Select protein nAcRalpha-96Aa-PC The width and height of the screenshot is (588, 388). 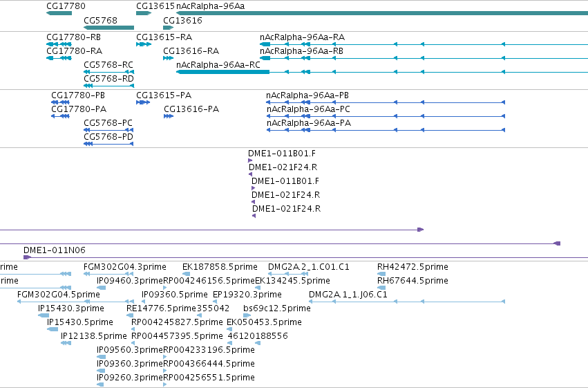[308, 109]
